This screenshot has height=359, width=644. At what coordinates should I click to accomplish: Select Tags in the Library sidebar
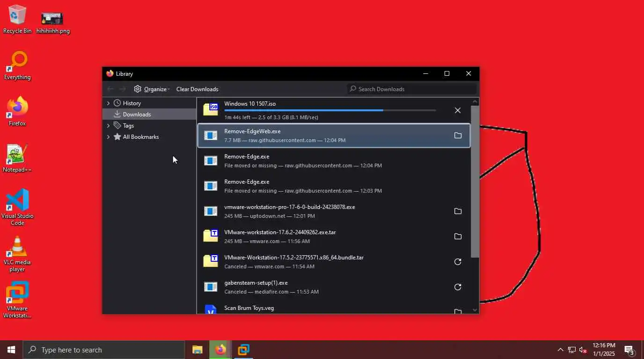pos(149,125)
